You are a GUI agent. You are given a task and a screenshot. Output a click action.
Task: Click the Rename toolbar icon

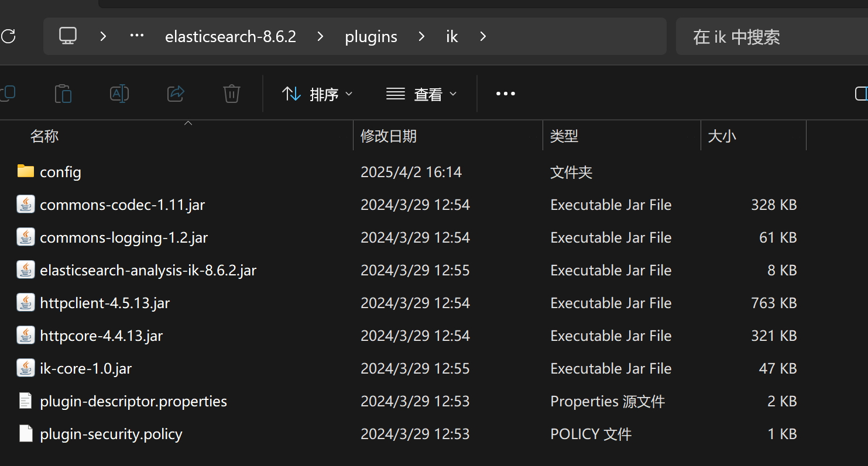(x=119, y=94)
